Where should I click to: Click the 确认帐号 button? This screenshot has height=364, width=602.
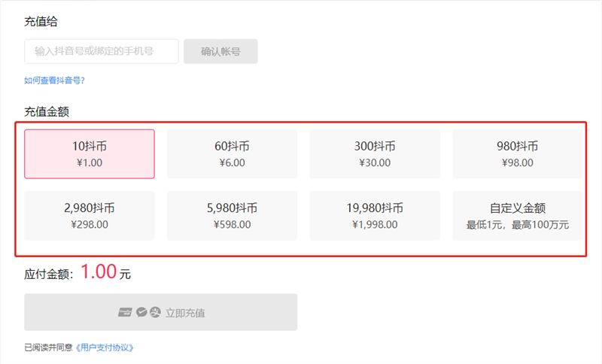click(x=220, y=51)
